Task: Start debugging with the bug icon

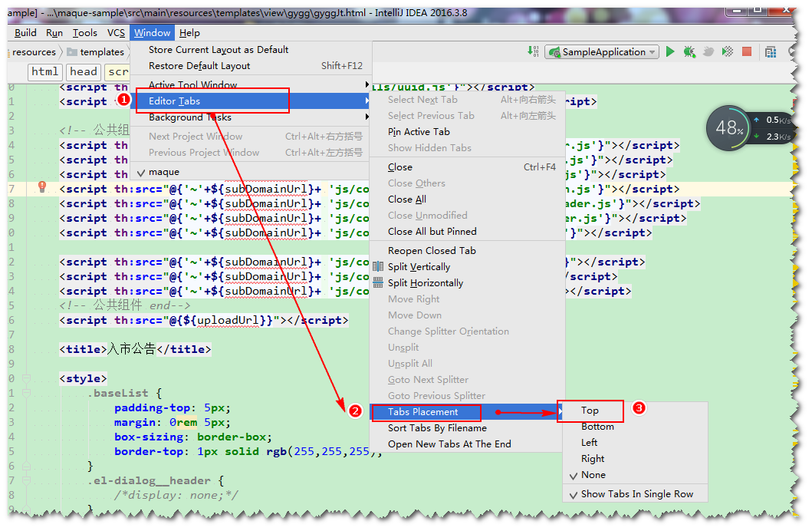Action: click(689, 51)
